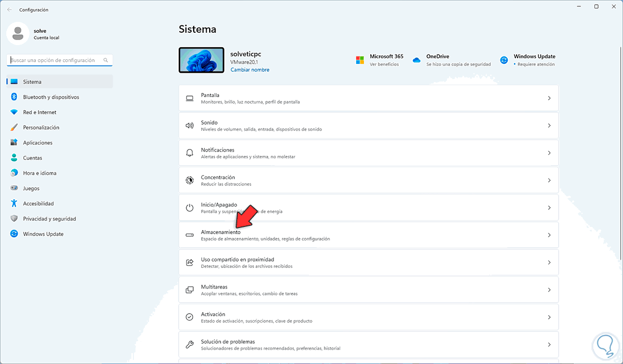623x364 pixels.
Task: Open Hora e idioma settings
Action: pyautogui.click(x=60, y=173)
